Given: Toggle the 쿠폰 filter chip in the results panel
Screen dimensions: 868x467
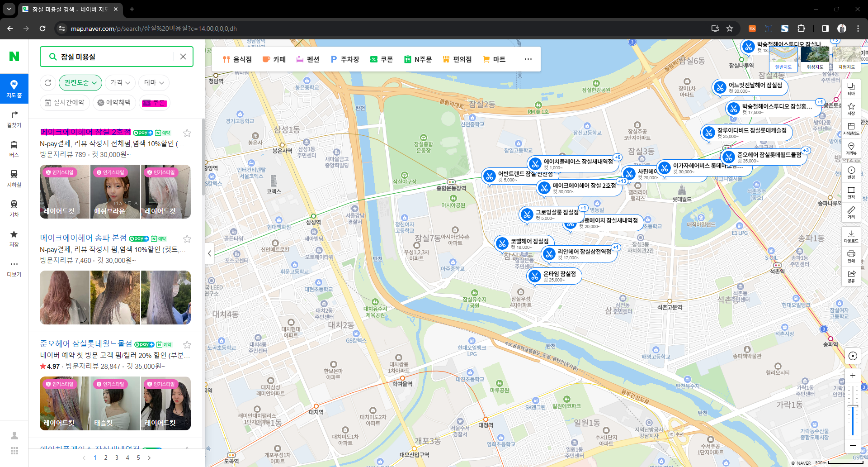Looking at the screenshot, I should [155, 103].
